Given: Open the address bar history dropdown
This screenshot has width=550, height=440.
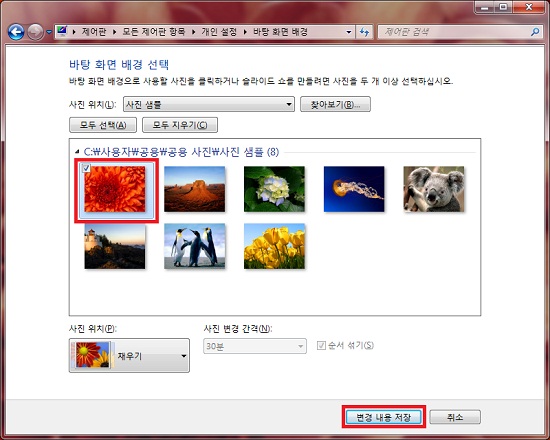Looking at the screenshot, I should pos(348,32).
